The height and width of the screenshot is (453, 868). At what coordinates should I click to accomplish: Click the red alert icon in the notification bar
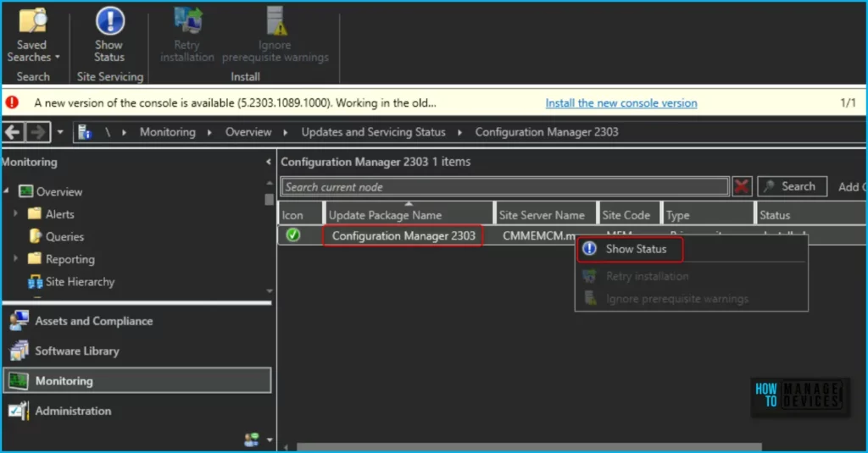coord(12,102)
